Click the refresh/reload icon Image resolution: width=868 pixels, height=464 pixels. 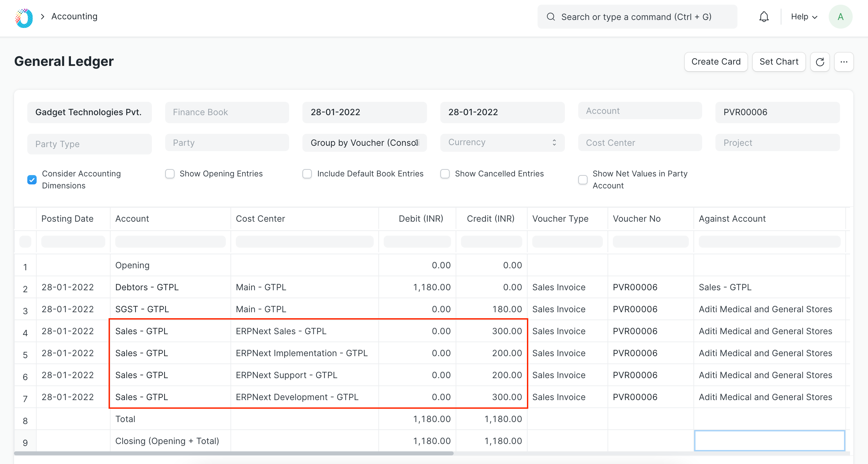click(820, 61)
